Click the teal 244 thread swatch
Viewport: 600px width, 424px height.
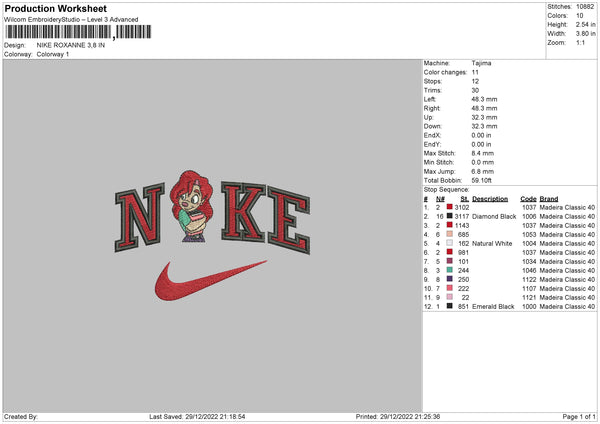tap(450, 270)
